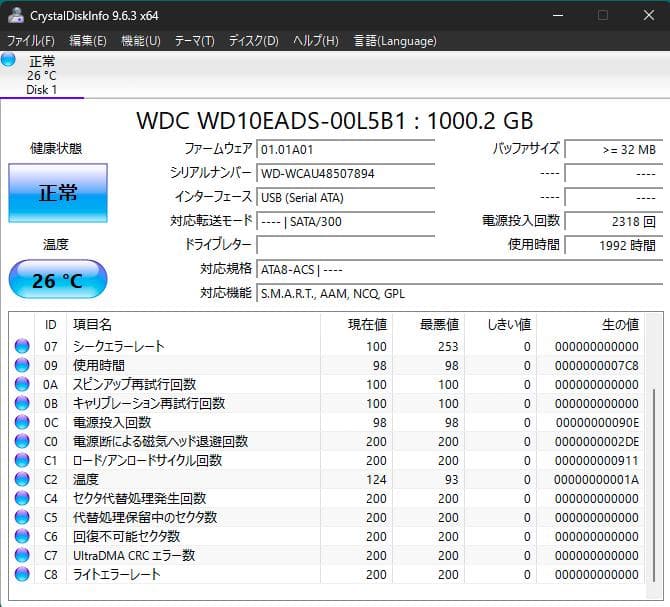Click the blue health orb beside Disk 1
670x607 pixels.
(8, 60)
